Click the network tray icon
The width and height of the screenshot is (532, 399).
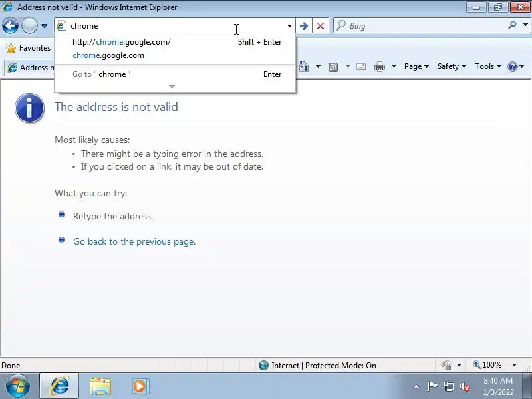click(x=449, y=386)
